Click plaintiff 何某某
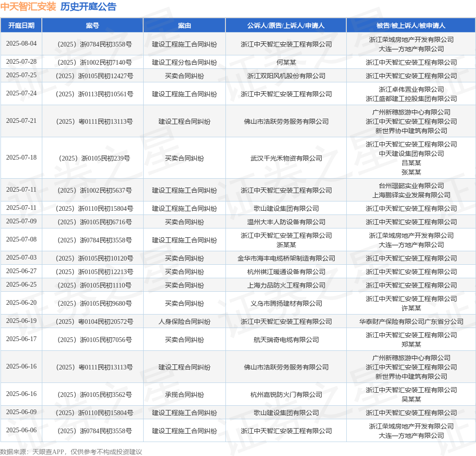 click(286, 62)
